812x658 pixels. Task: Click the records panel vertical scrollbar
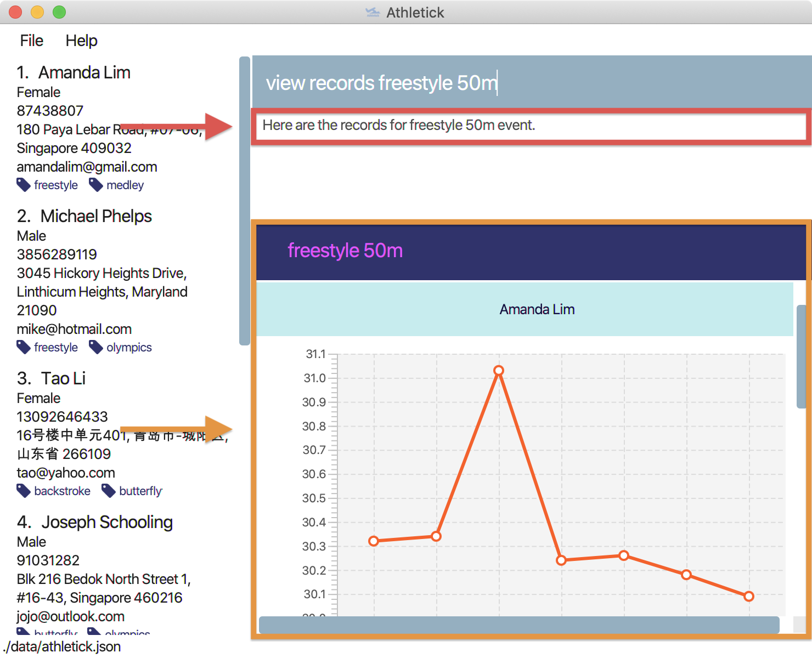(x=801, y=356)
